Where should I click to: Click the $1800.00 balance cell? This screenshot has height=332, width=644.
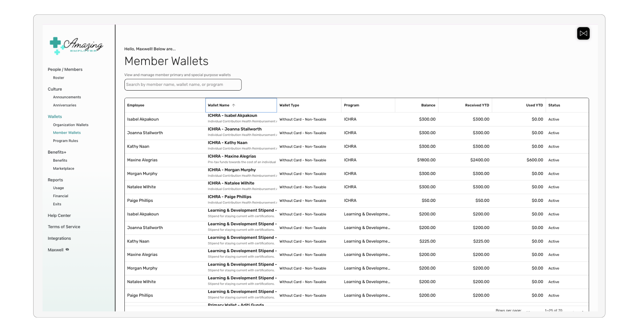pos(426,160)
